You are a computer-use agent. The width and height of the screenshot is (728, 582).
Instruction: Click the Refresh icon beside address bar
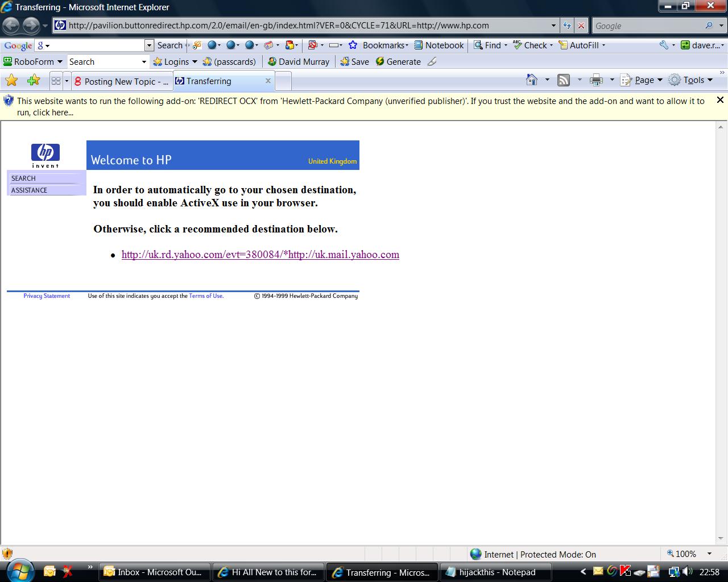567,26
